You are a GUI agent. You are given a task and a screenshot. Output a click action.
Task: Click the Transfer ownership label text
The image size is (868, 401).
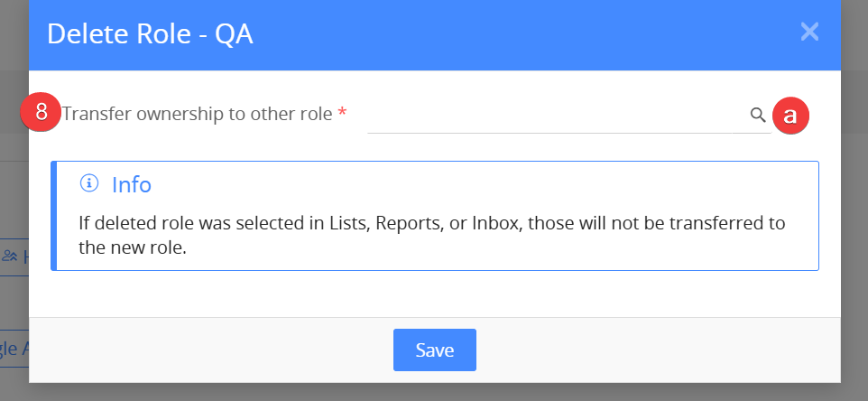pyautogui.click(x=197, y=114)
